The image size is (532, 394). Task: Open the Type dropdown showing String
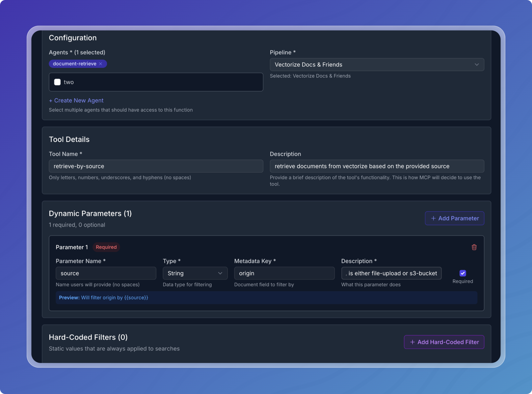click(x=195, y=273)
